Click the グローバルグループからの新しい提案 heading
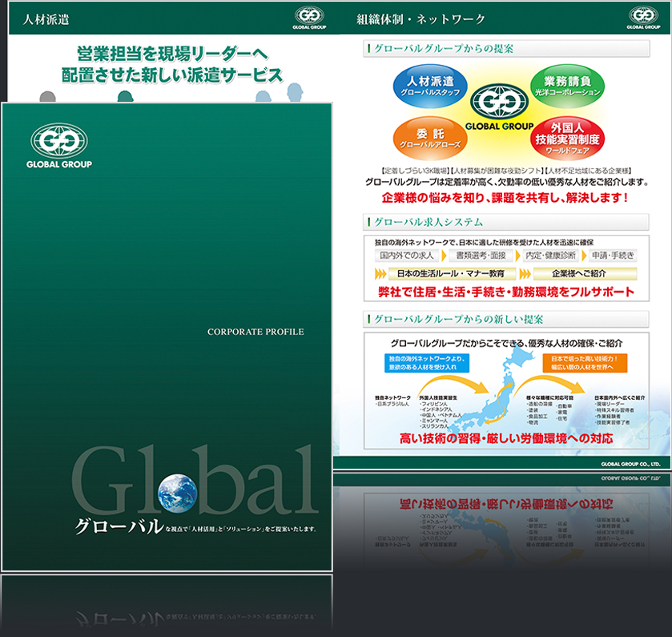This screenshot has height=637, width=672. 459,320
